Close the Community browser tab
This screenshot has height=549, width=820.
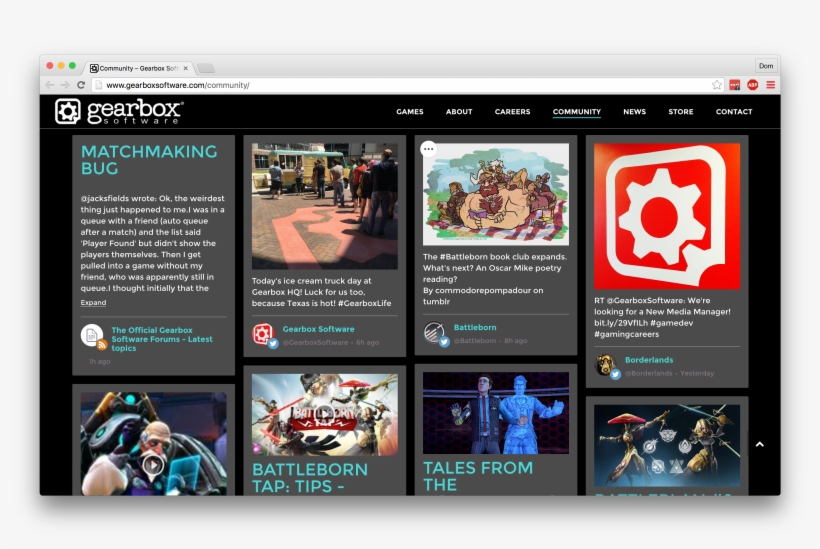[x=186, y=68]
